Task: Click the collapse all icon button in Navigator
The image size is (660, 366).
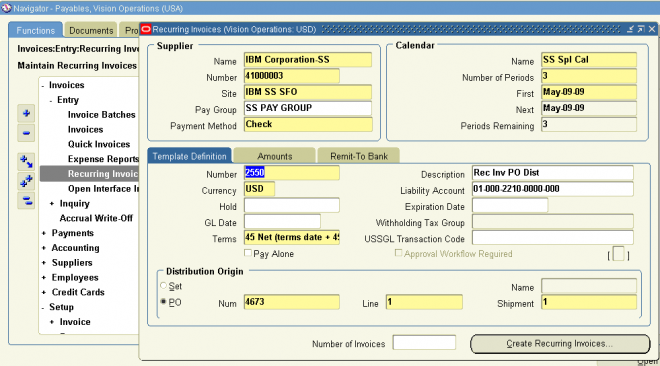Action: click(x=26, y=201)
